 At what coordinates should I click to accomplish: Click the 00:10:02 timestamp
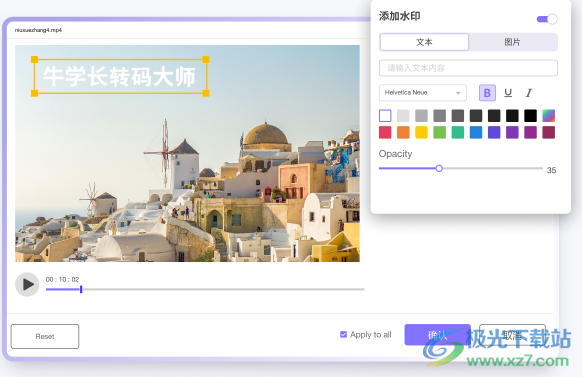point(62,279)
